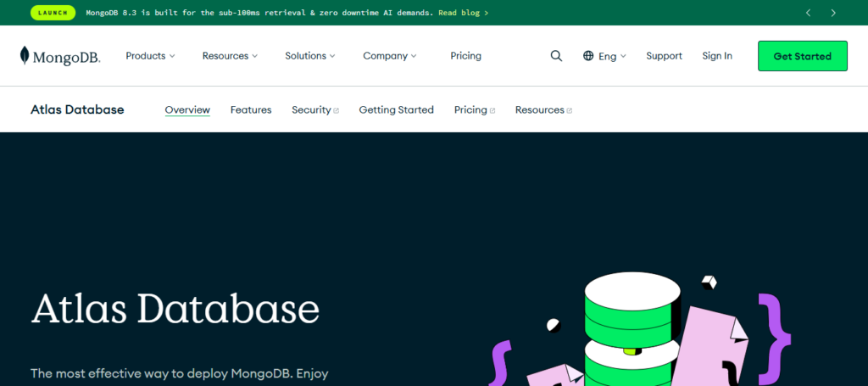Image resolution: width=868 pixels, height=386 pixels.
Task: Open the Solutions dropdown
Action: [310, 56]
